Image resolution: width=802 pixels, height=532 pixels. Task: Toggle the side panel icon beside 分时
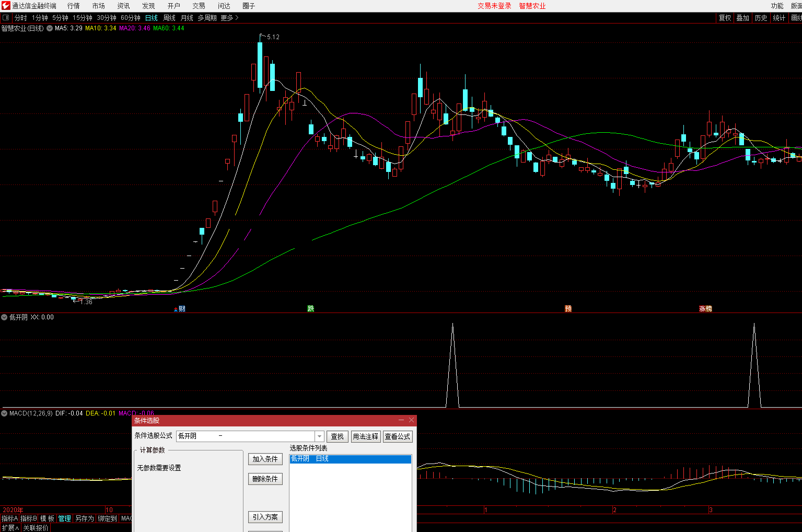pos(6,18)
